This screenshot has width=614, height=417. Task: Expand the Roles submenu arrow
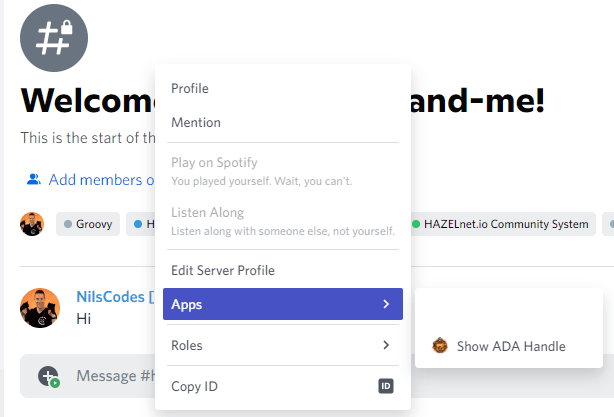(x=386, y=345)
